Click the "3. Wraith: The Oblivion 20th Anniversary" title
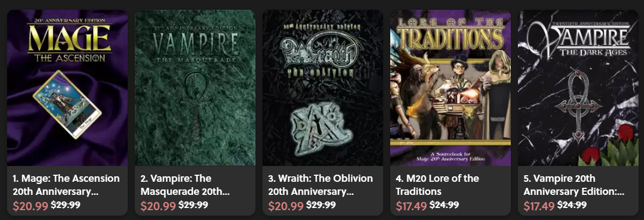 point(320,185)
